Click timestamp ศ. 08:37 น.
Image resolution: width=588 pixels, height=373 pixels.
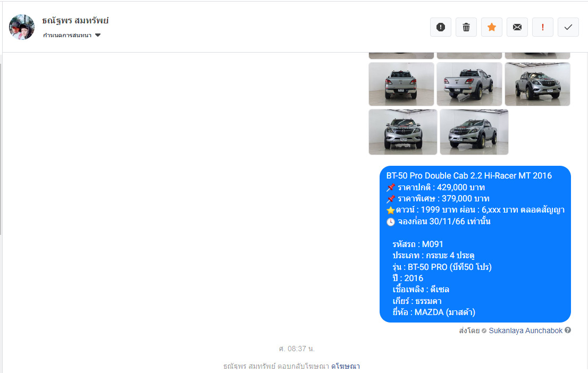(297, 349)
